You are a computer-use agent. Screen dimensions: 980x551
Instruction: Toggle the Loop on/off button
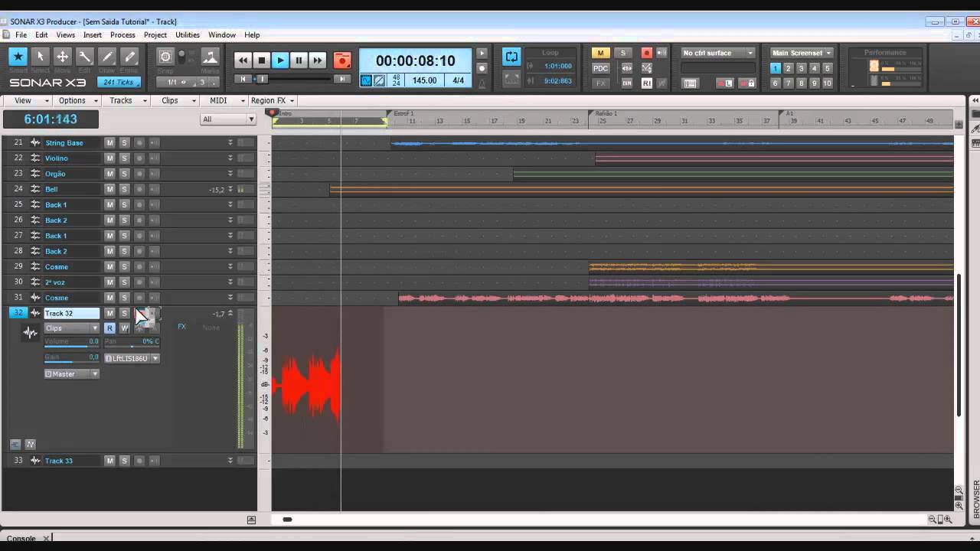(x=511, y=56)
